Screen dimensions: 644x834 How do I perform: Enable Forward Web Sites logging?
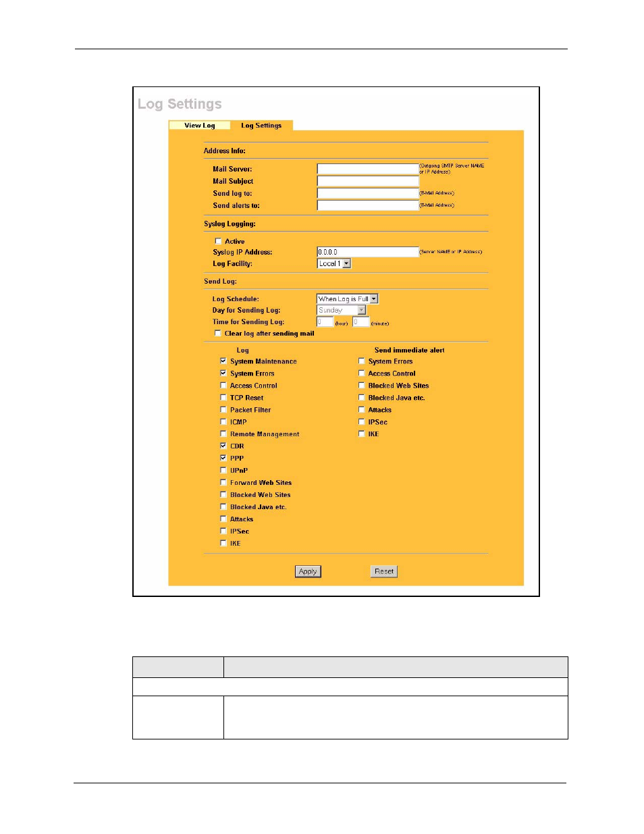click(x=223, y=483)
